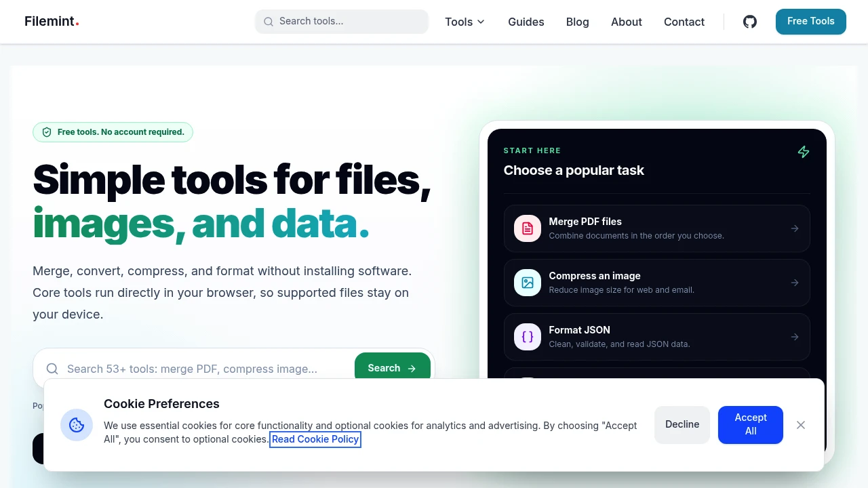Go to the Blog page
This screenshot has width=868, height=488.
[578, 22]
